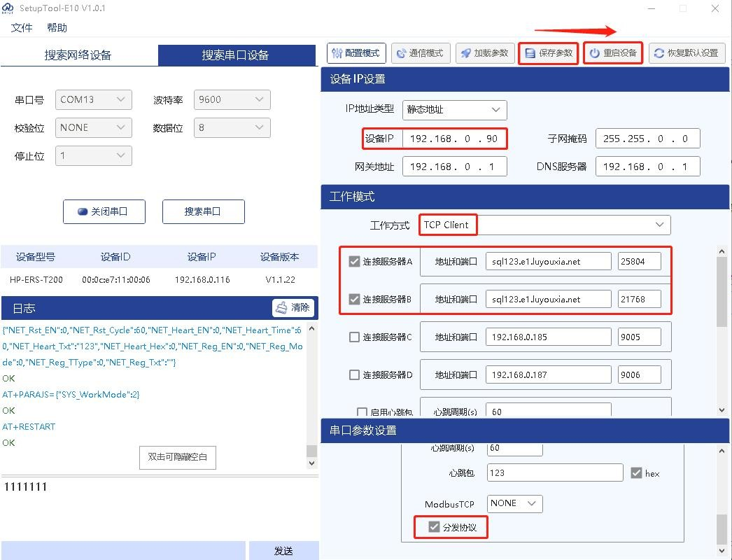Open the 工作方式 TCP Client dropdown
The height and width of the screenshot is (560, 732).
(544, 225)
